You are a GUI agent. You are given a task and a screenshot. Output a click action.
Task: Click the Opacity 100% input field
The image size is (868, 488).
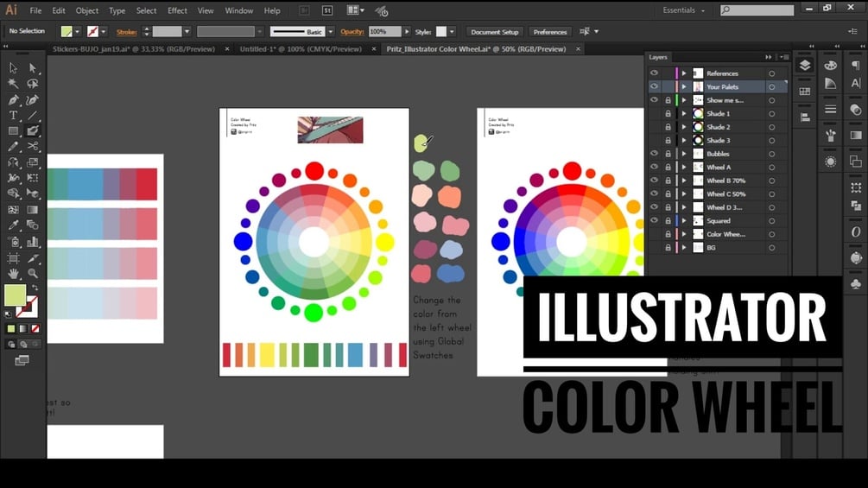pos(384,32)
